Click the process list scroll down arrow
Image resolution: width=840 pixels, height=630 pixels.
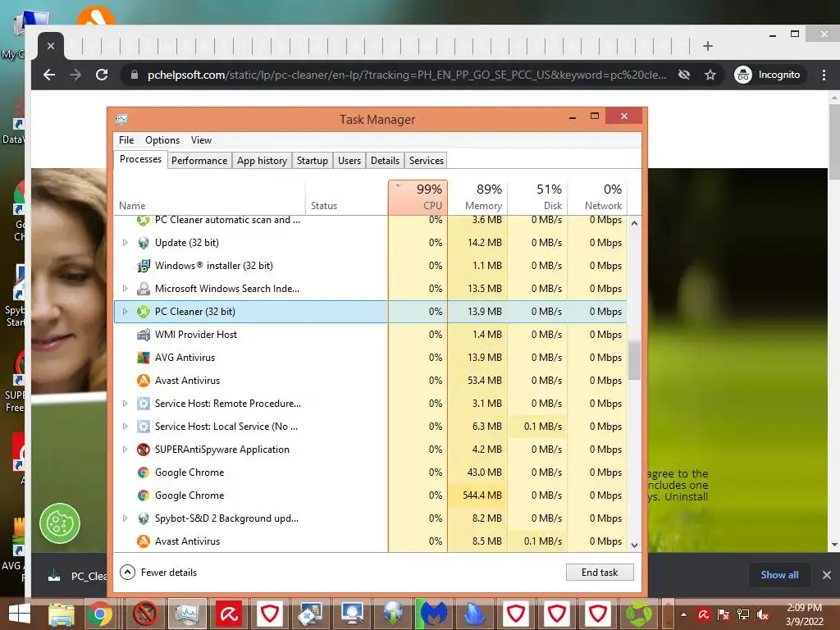tap(634, 546)
